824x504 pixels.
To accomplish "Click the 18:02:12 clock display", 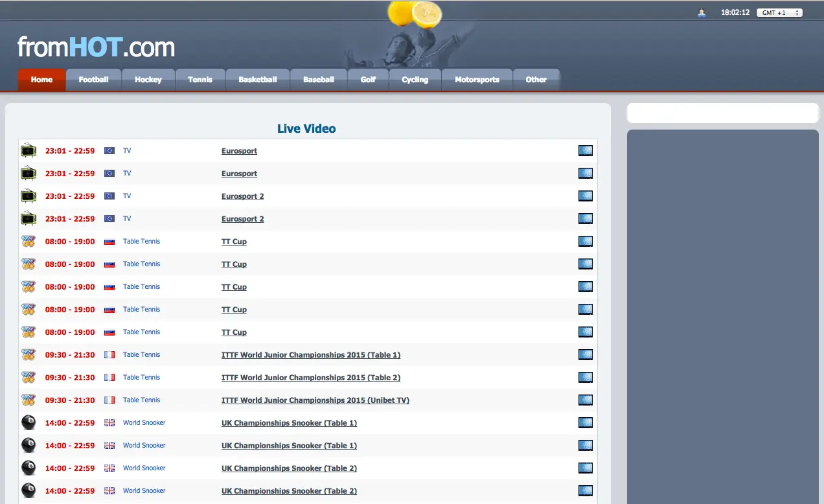I will [x=735, y=12].
